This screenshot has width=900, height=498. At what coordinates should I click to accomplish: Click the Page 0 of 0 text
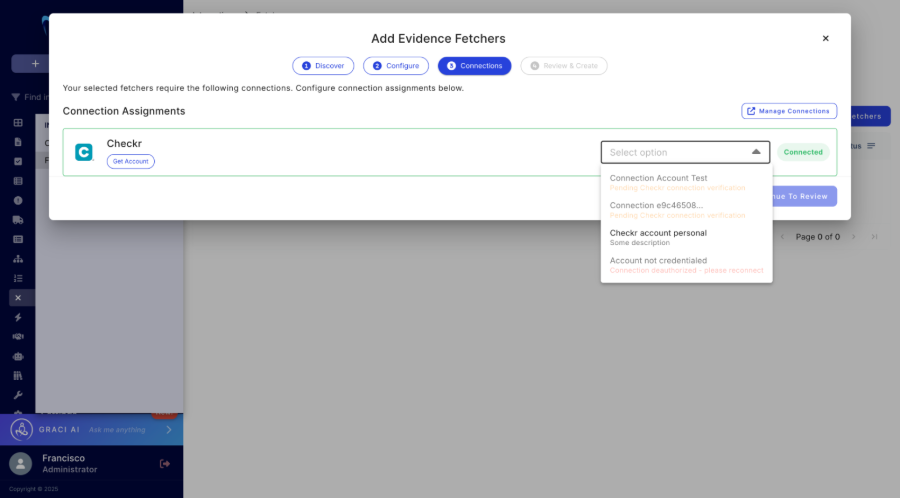click(817, 237)
